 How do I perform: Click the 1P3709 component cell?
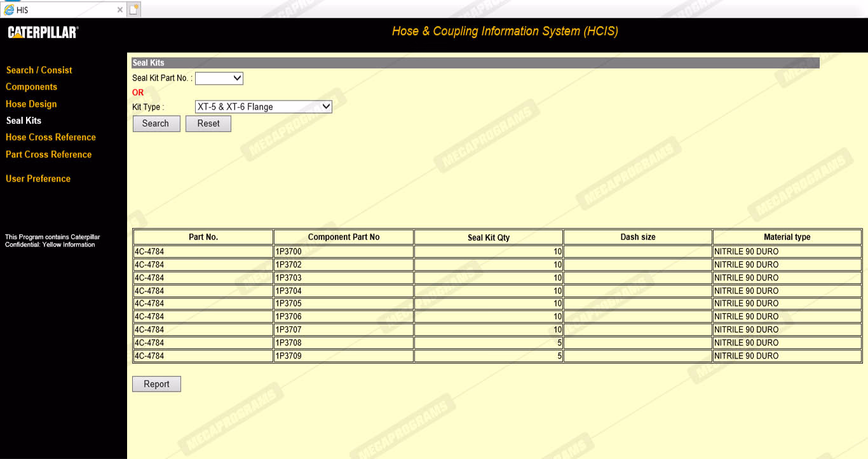[343, 356]
